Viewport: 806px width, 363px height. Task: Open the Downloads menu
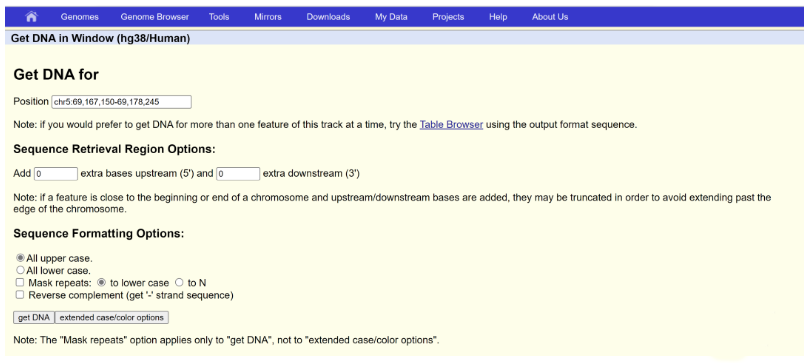click(x=328, y=17)
